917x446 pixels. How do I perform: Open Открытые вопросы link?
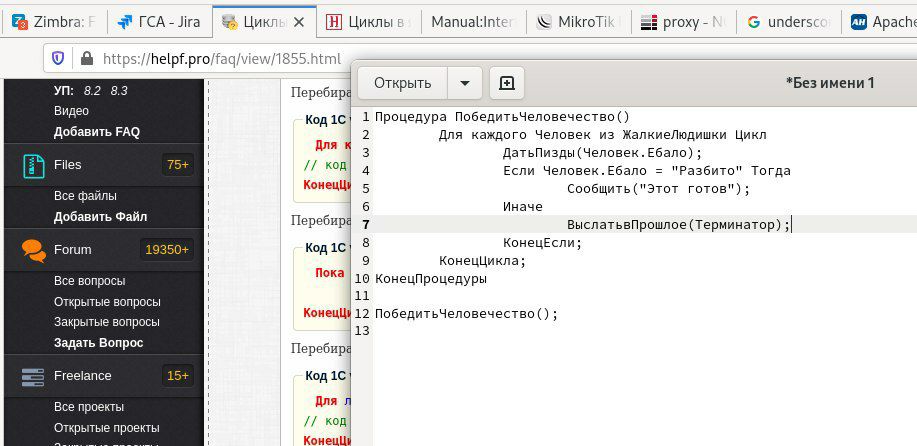click(x=107, y=302)
